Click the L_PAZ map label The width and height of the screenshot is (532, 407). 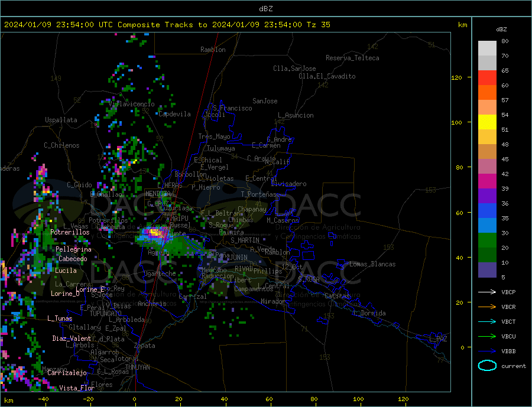[x=438, y=339]
